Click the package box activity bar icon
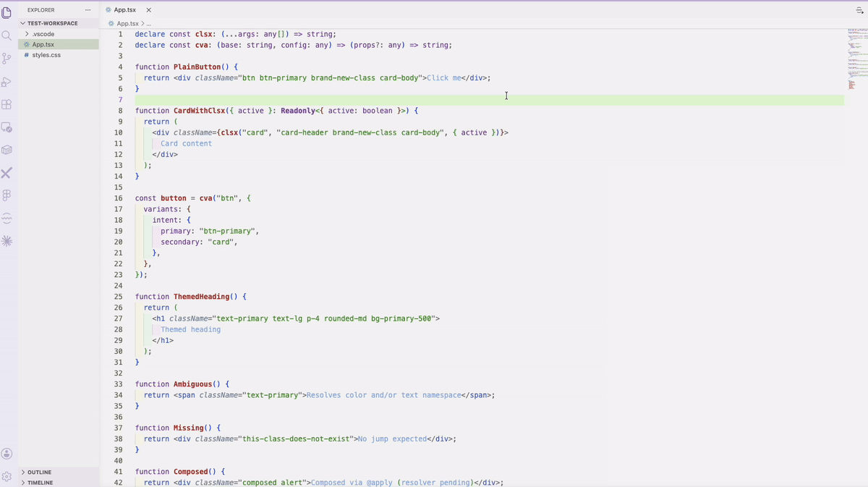The width and height of the screenshot is (868, 487). pos(7,150)
